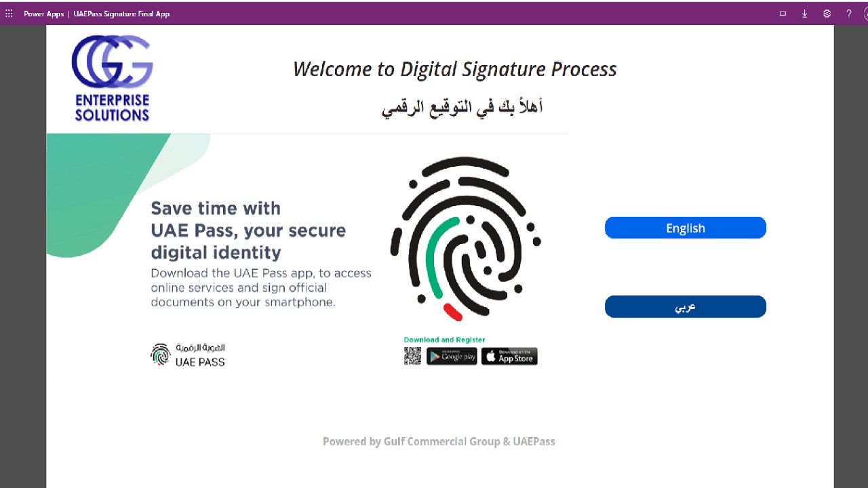Click the GCG Enterprise Solutions logo
Screen dimensions: 868x488
112,79
